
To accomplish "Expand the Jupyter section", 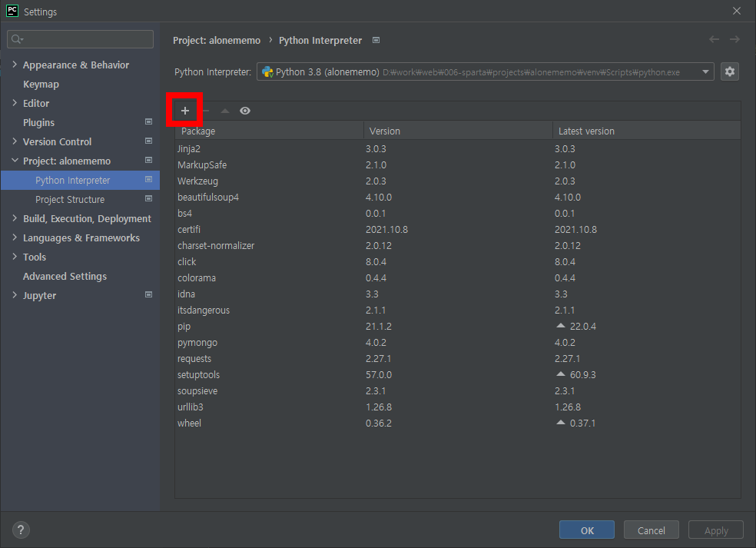I will click(x=15, y=295).
